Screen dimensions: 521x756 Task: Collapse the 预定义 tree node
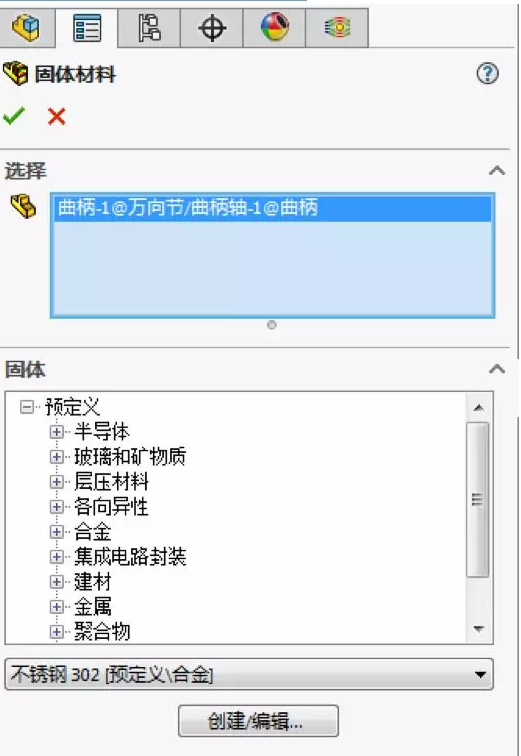tap(27, 407)
